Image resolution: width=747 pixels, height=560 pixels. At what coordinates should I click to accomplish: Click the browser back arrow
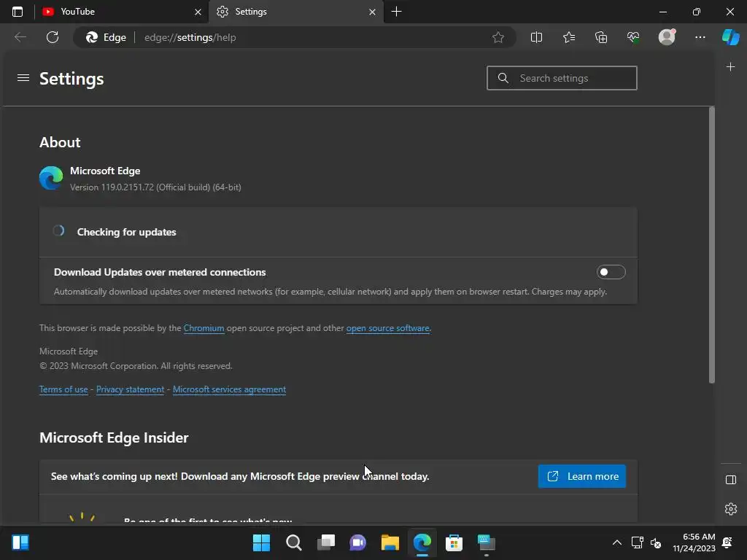pyautogui.click(x=20, y=37)
